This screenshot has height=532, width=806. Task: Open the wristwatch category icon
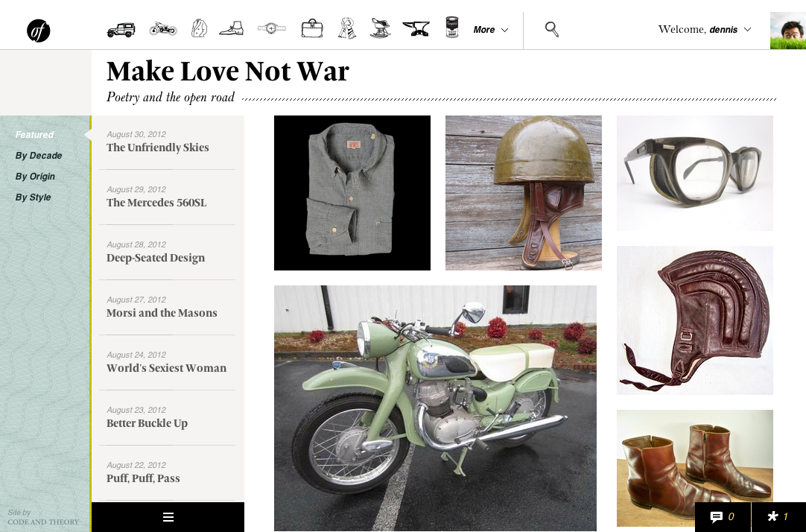point(271,28)
